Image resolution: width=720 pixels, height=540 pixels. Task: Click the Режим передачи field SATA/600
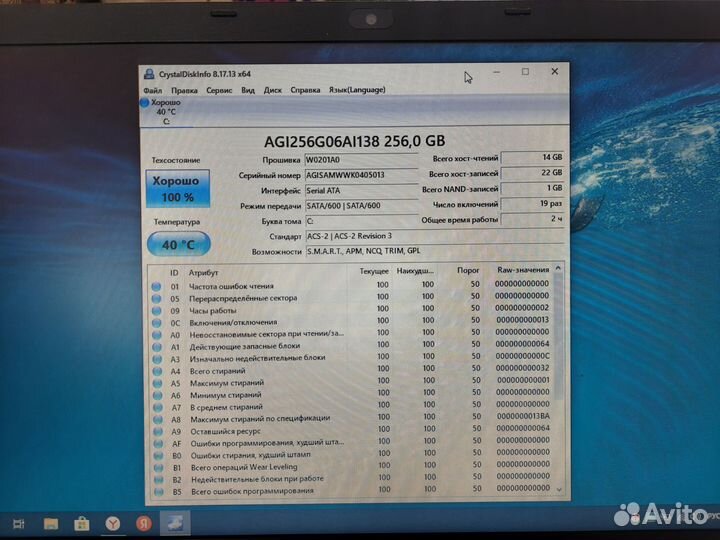(x=361, y=206)
